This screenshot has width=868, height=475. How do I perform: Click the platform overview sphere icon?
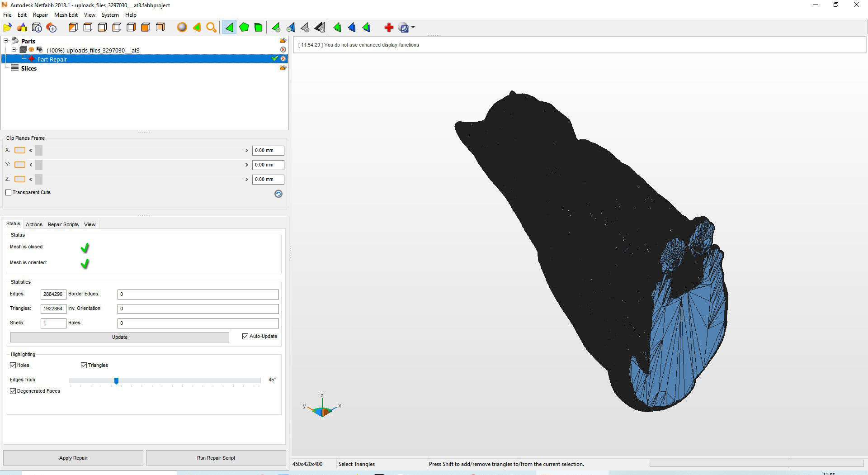tap(404, 28)
